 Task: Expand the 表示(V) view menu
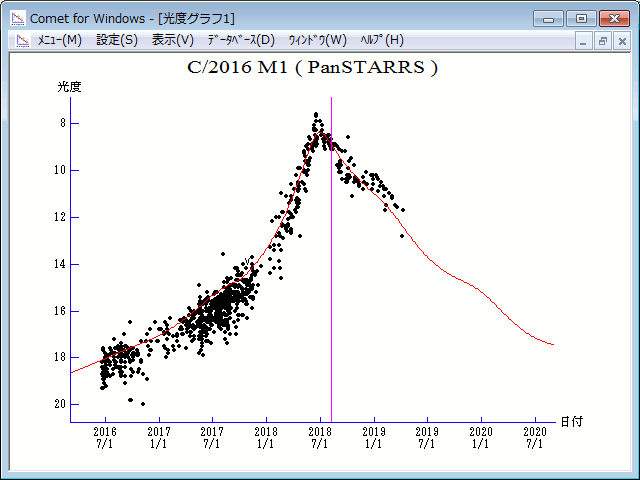(173, 40)
